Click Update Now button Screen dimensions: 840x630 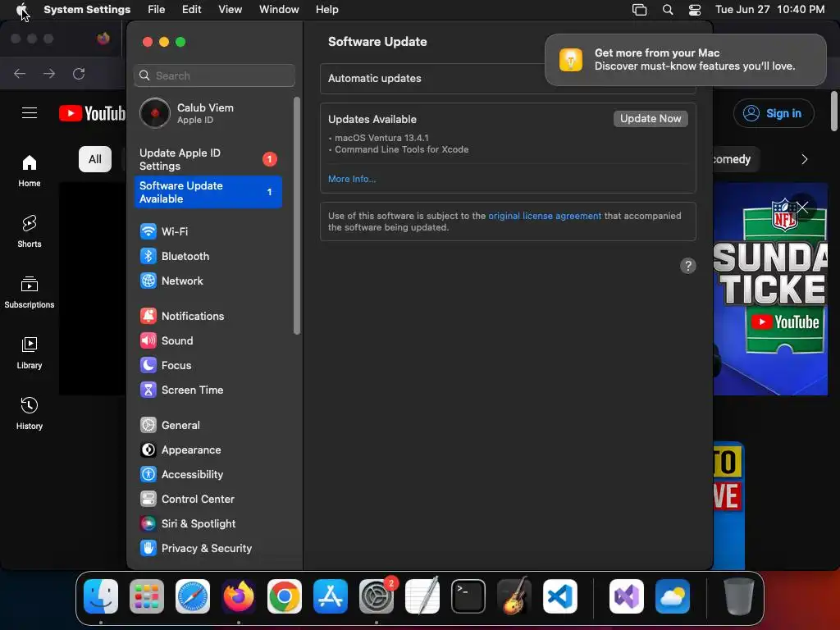[x=651, y=118]
